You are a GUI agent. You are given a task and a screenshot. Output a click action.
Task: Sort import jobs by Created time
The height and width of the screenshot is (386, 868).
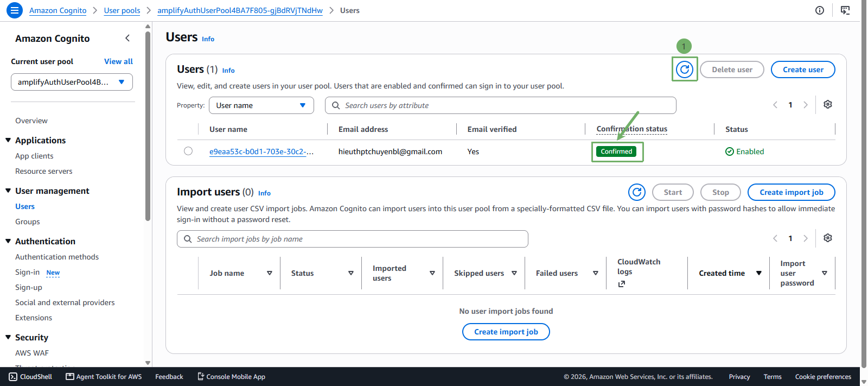759,273
